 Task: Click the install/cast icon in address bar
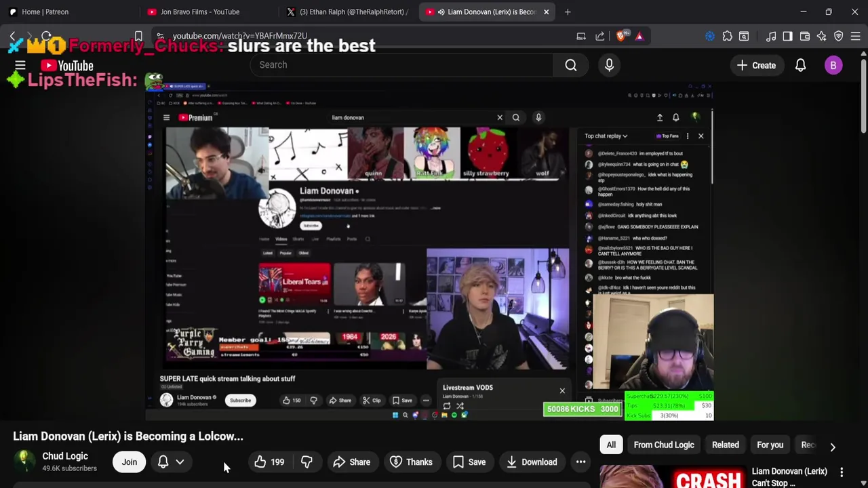pyautogui.click(x=581, y=36)
